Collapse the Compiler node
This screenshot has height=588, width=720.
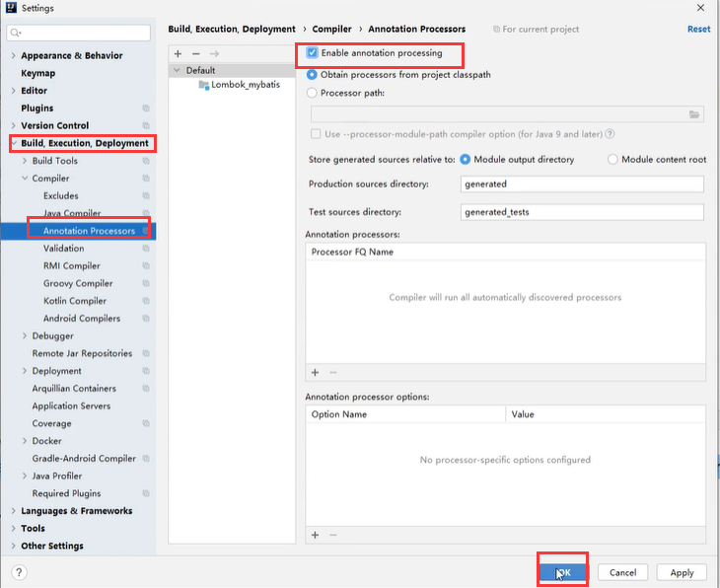tap(25, 179)
